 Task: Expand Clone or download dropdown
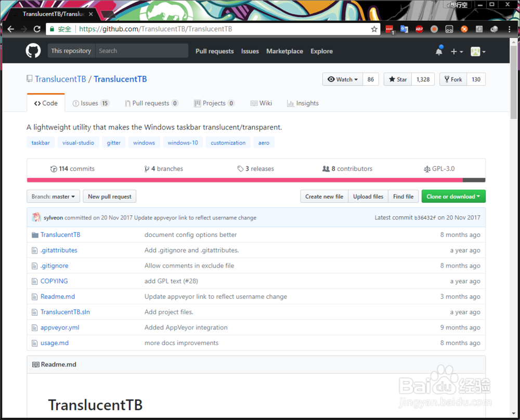point(453,196)
